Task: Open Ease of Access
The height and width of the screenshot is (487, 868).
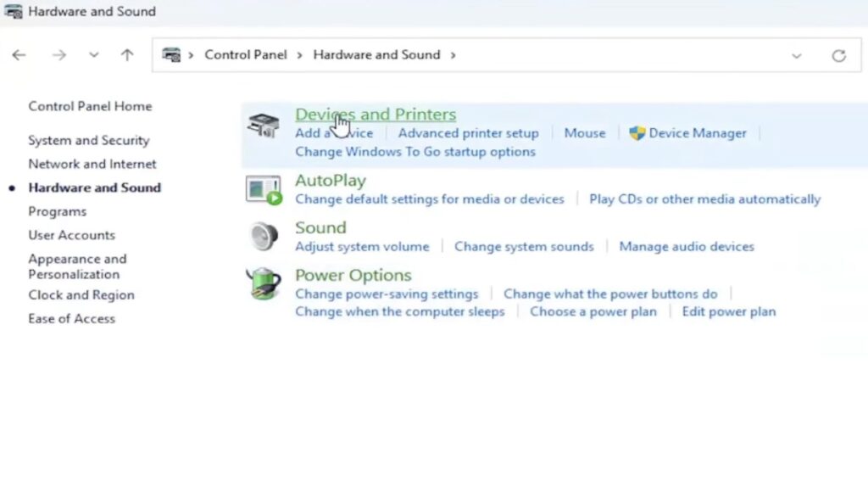Action: pos(72,318)
